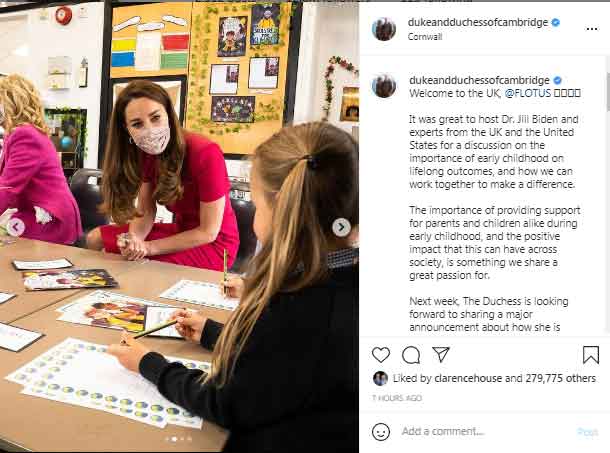This screenshot has width=610, height=453.
Task: Click the caption author avatar picture
Action: 384,86
